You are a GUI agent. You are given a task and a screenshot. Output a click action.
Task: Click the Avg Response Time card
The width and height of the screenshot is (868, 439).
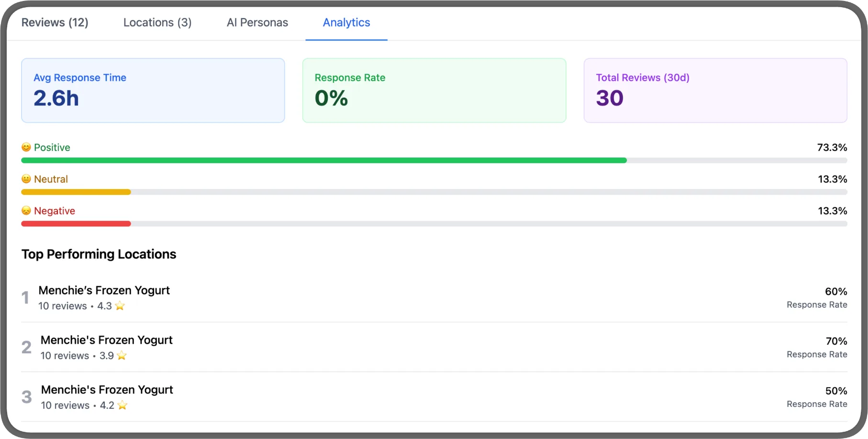pos(153,90)
